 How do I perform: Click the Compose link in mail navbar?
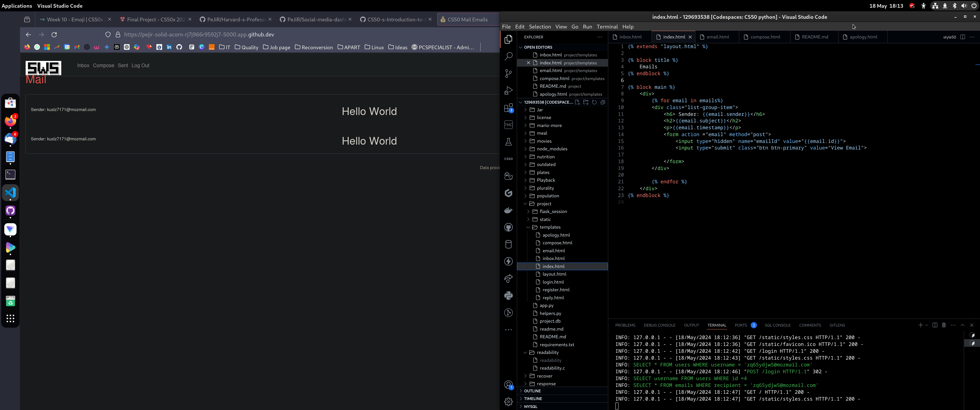(x=103, y=65)
